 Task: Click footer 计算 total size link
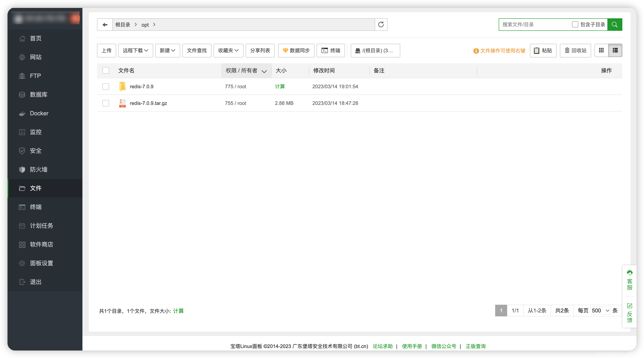[x=178, y=311]
